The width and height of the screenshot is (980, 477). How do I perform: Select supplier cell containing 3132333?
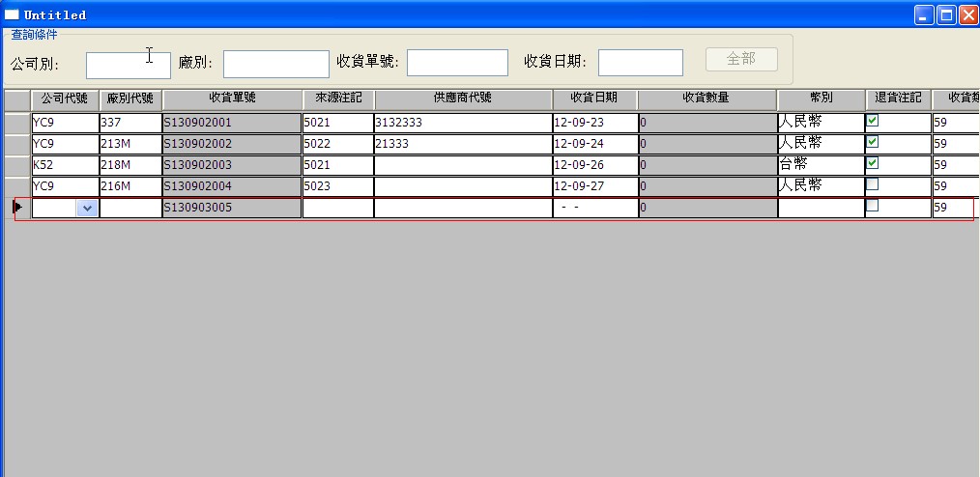tap(462, 123)
